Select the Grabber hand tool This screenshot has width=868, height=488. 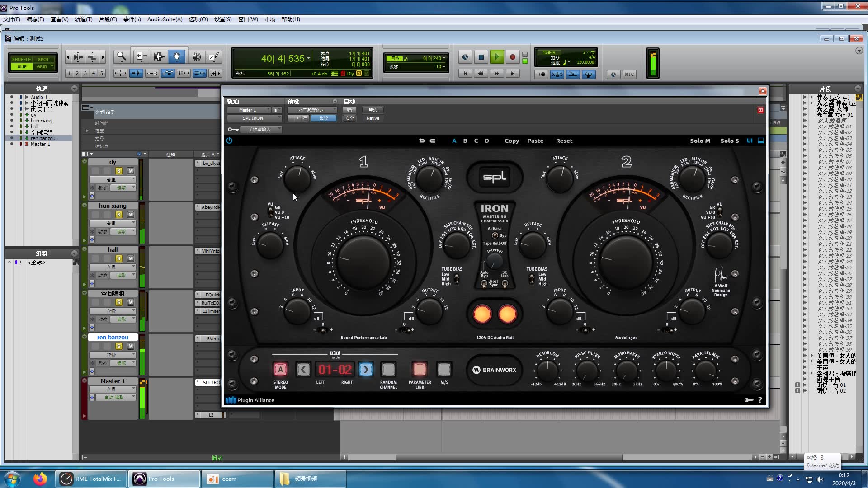click(177, 56)
